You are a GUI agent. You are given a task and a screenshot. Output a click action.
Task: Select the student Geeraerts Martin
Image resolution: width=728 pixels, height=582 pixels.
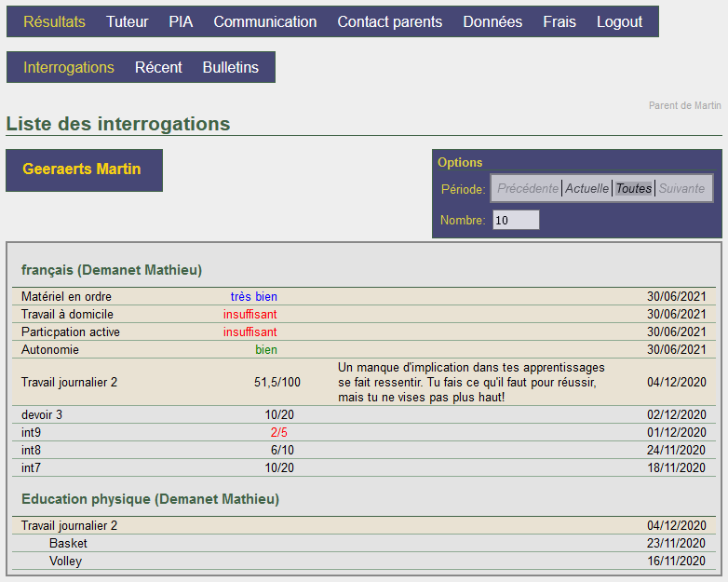[82, 169]
